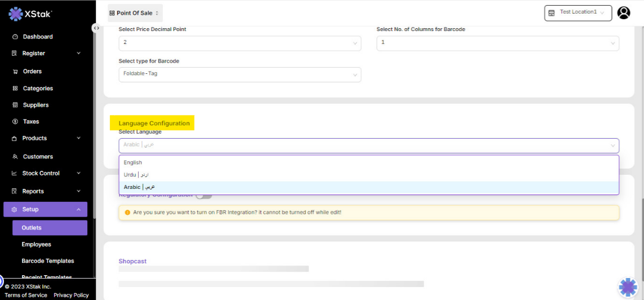Collapse the sidebar with arrow handle
Viewport: 644px width, 300px height.
(96, 28)
